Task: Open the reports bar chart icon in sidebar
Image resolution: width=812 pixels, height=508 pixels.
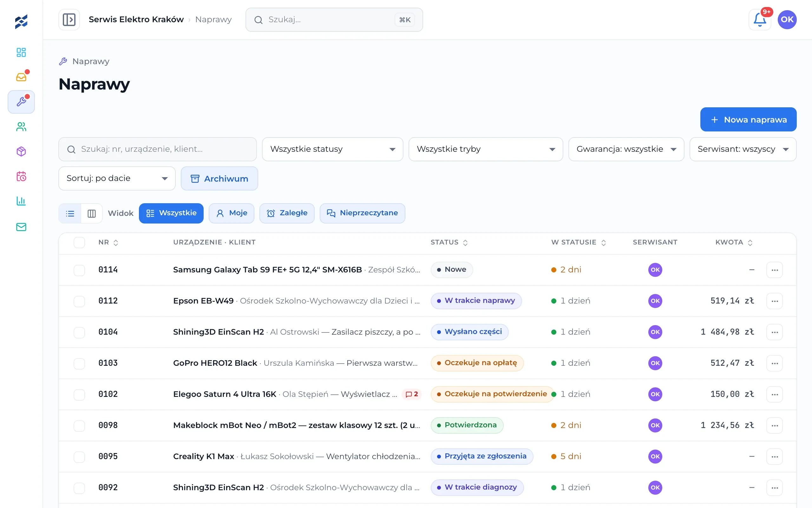Action: pos(21,201)
